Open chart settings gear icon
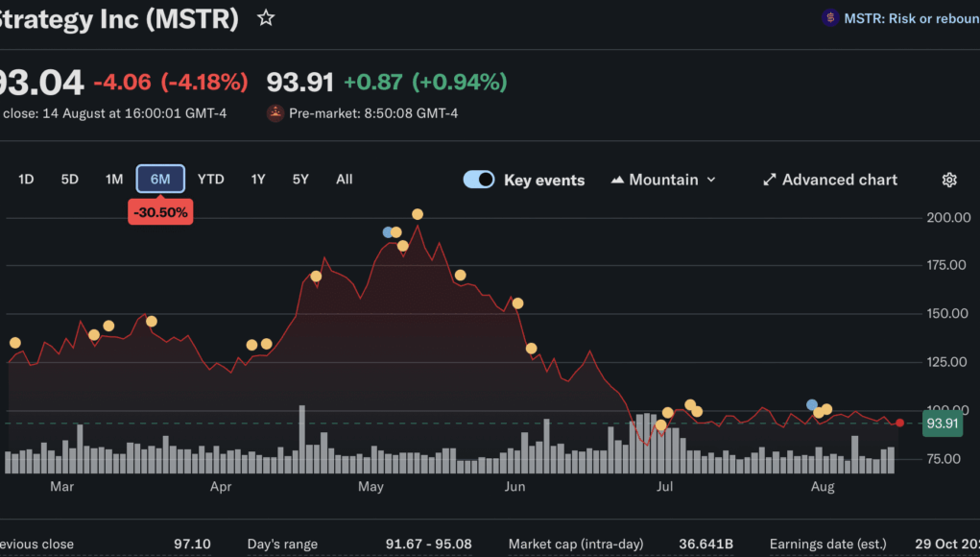The width and height of the screenshot is (980, 557). [948, 180]
